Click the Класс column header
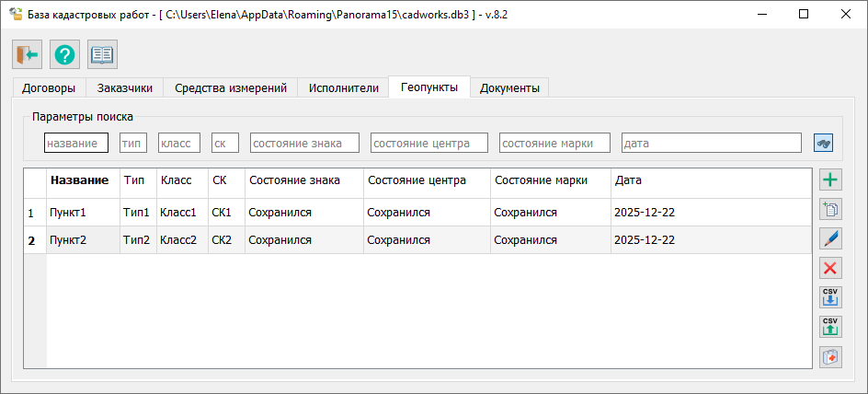The height and width of the screenshot is (394, 868). click(x=183, y=183)
